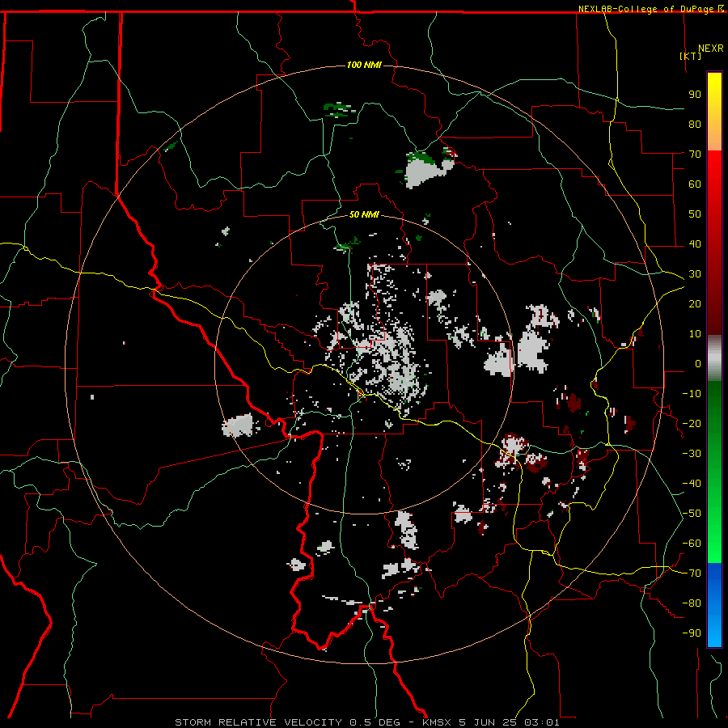Click the -30 value on the velocity scale

692,454
